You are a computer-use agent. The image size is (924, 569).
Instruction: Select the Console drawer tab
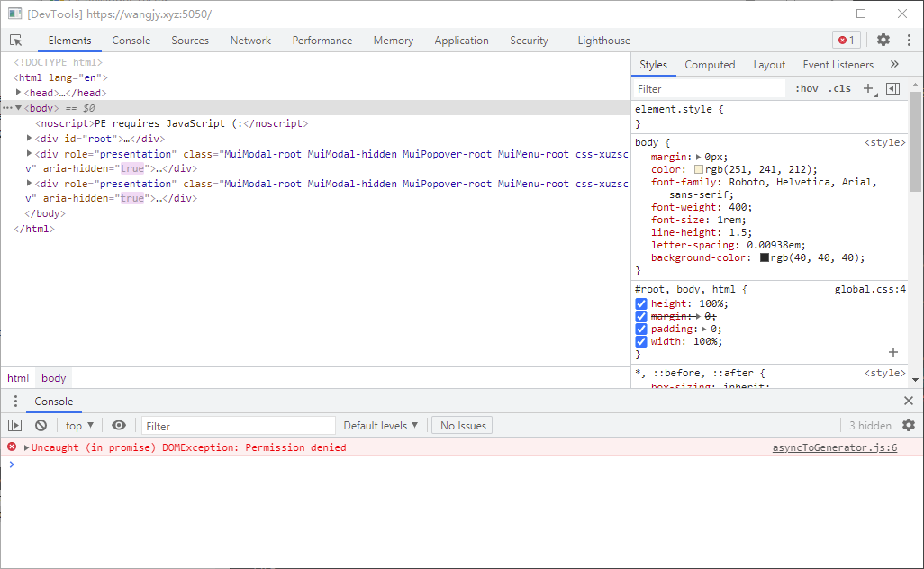(54, 402)
